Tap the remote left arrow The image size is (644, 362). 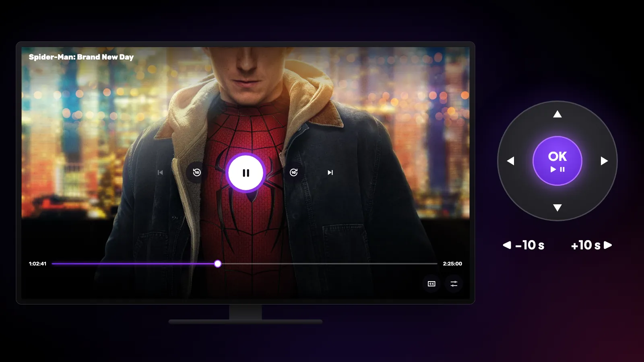[510, 161]
